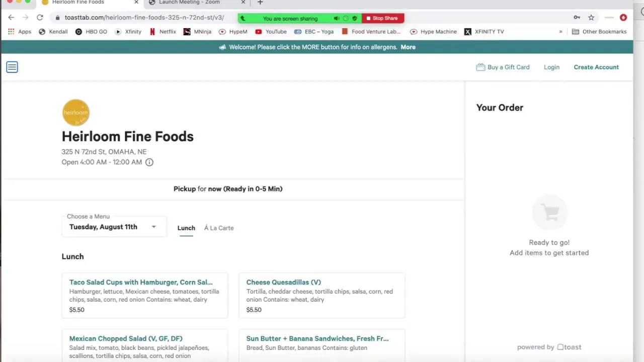Open the Kendall bookmark
The image size is (644, 362).
point(53,32)
